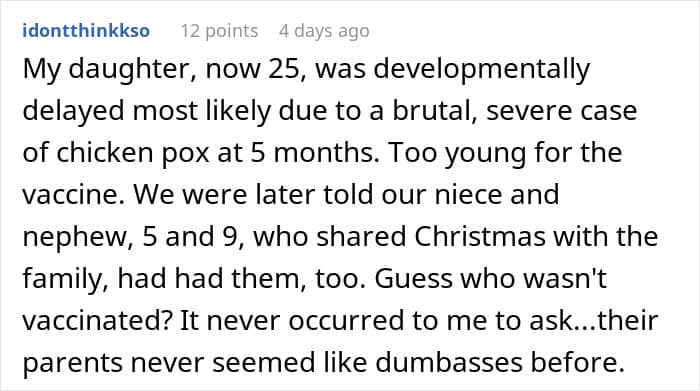The image size is (700, 391).
Task: Click the word months. in the comment
Action: [324, 153]
